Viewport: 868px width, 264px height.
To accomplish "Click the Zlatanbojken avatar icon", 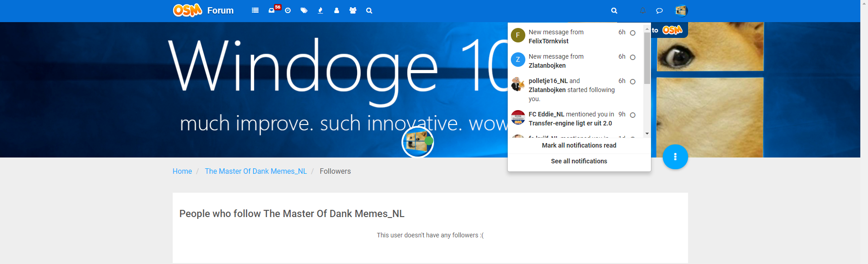I will tap(518, 60).
